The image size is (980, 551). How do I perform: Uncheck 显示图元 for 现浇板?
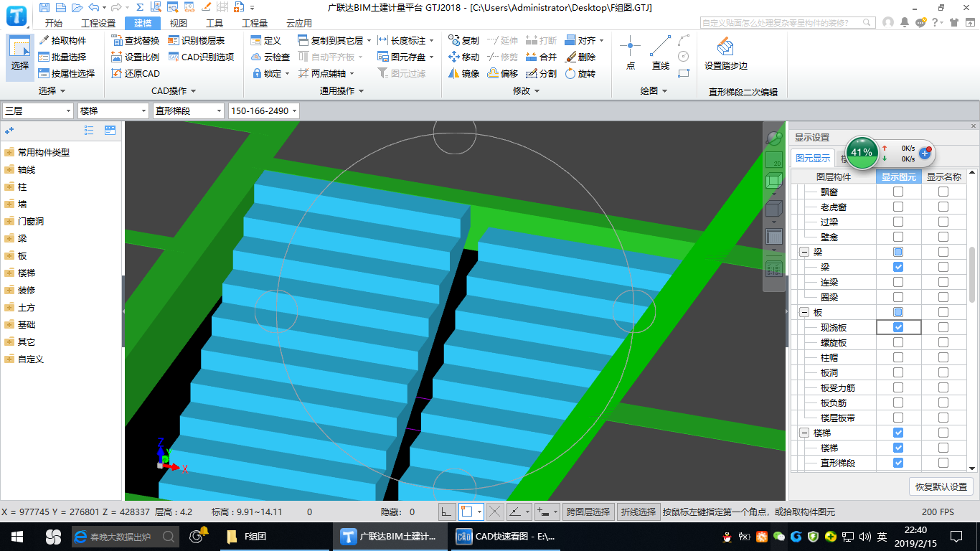click(x=898, y=327)
